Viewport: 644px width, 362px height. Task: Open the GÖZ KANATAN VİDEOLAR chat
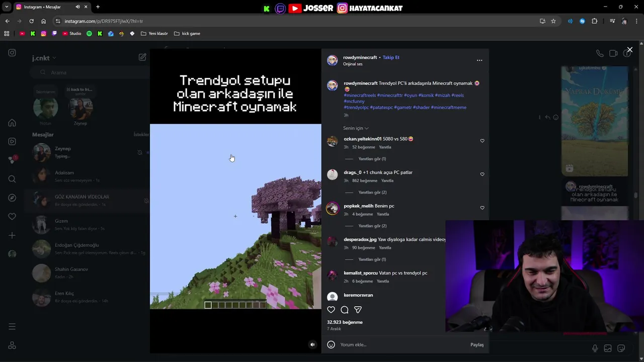click(x=91, y=201)
